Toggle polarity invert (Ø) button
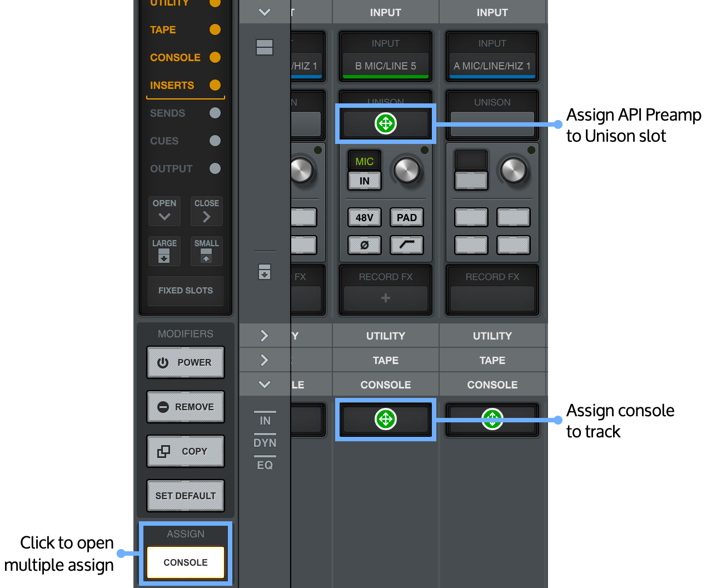 pyautogui.click(x=365, y=245)
